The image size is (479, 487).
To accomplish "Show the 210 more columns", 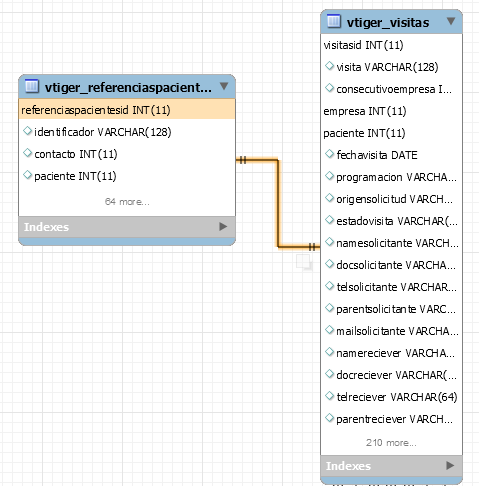I will click(x=391, y=443).
